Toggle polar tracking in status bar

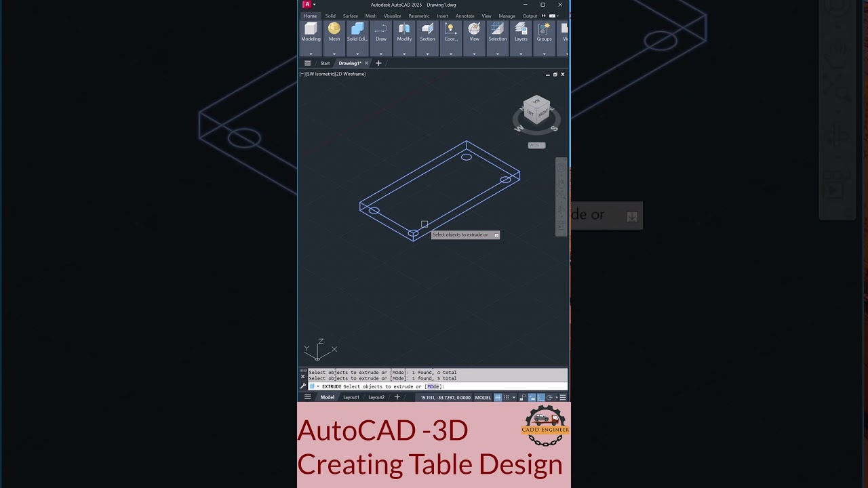[x=549, y=397]
